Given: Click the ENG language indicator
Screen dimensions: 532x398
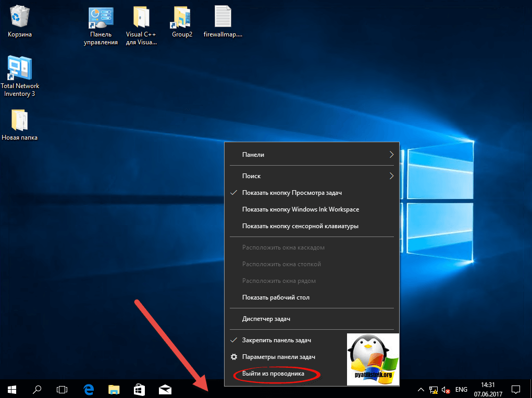Looking at the screenshot, I should tap(461, 390).
